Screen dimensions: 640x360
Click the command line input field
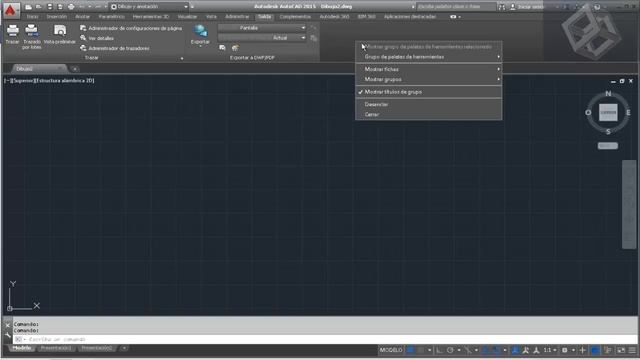325,339
